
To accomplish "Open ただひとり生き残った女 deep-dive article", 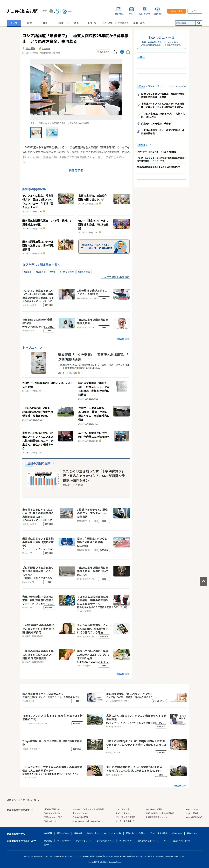I will click(x=94, y=475).
